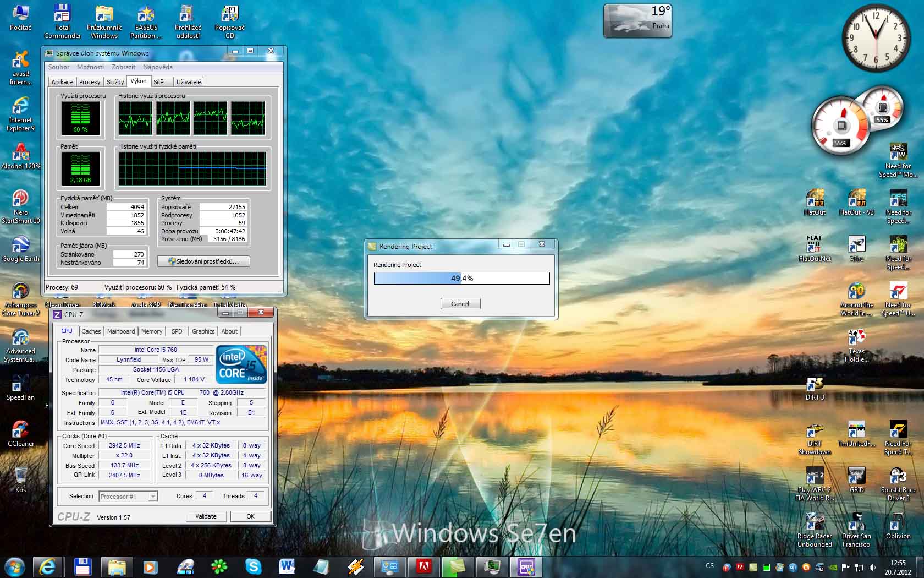
Task: Open the Soubor menu in Task Manager
Action: tap(59, 67)
